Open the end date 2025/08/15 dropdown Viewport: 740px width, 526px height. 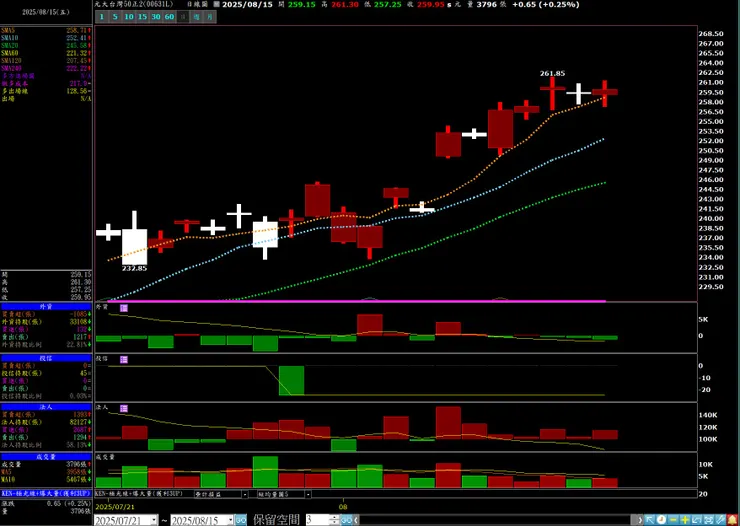click(230, 520)
